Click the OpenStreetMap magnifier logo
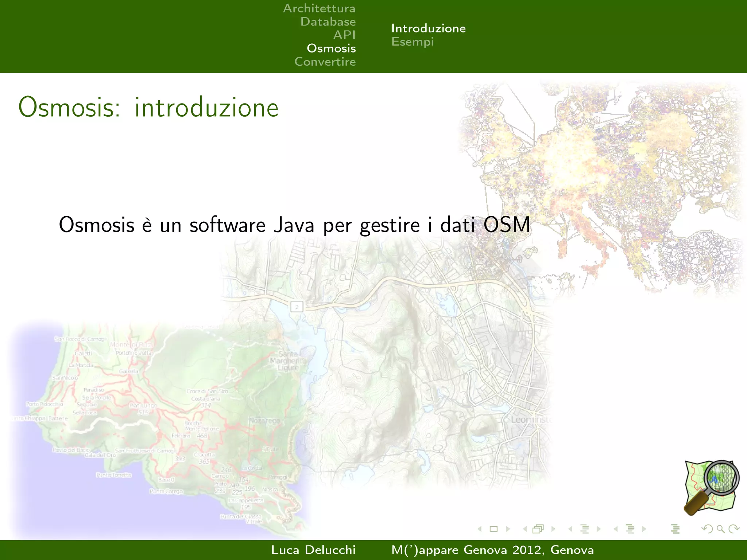Viewport: 747px width, 560px height. pos(711,488)
